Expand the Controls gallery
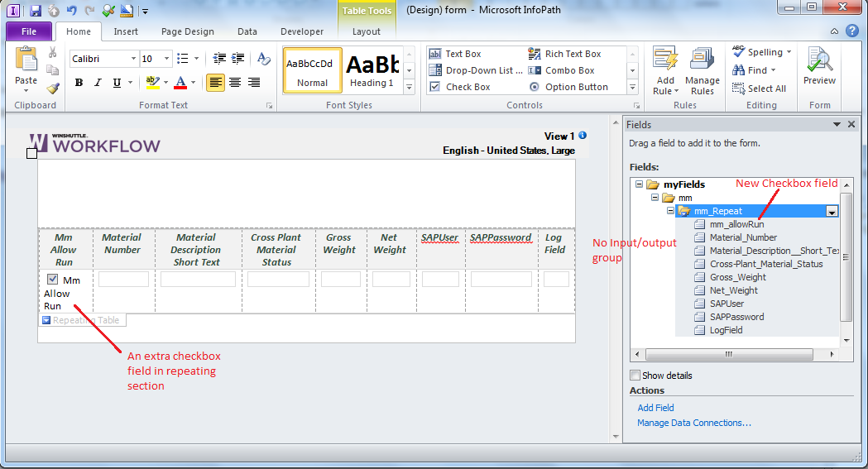Viewport: 868px width, 469px height. 632,87
